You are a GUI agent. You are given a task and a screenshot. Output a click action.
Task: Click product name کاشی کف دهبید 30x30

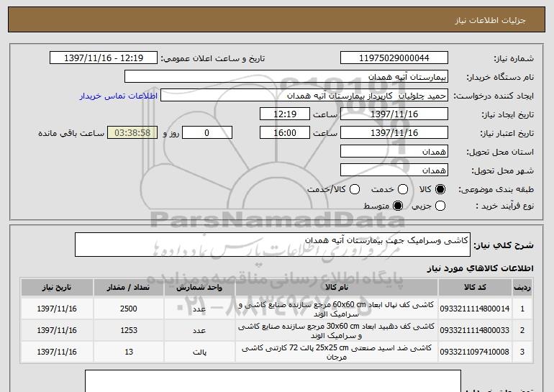337,331
